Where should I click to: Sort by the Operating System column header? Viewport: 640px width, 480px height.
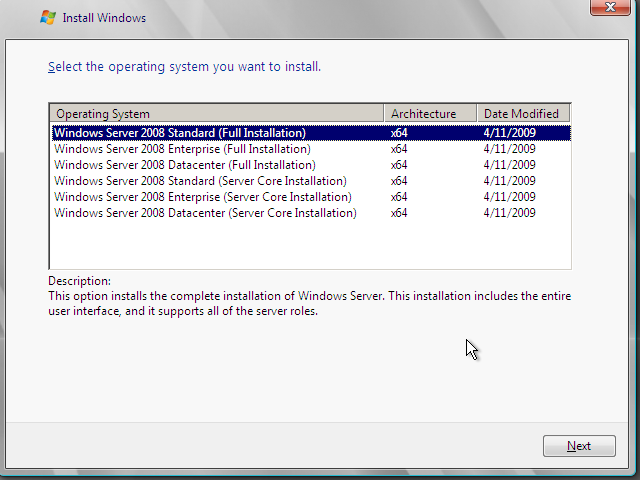coord(217,113)
